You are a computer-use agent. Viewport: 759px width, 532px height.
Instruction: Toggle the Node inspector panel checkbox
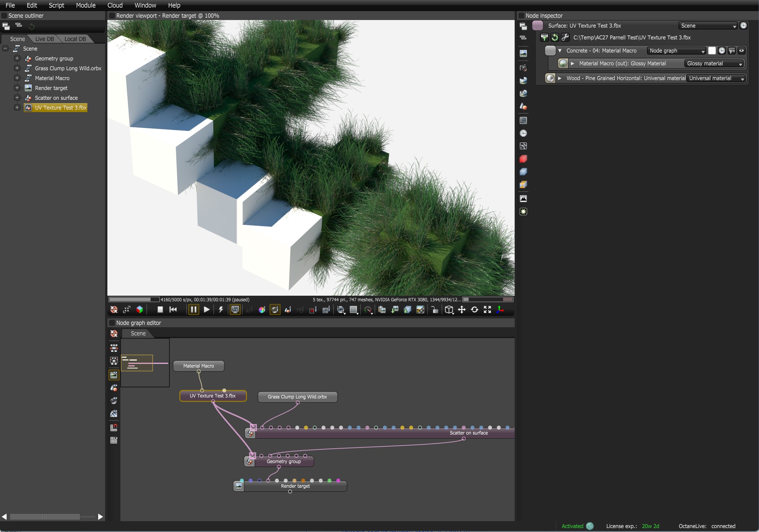521,15
